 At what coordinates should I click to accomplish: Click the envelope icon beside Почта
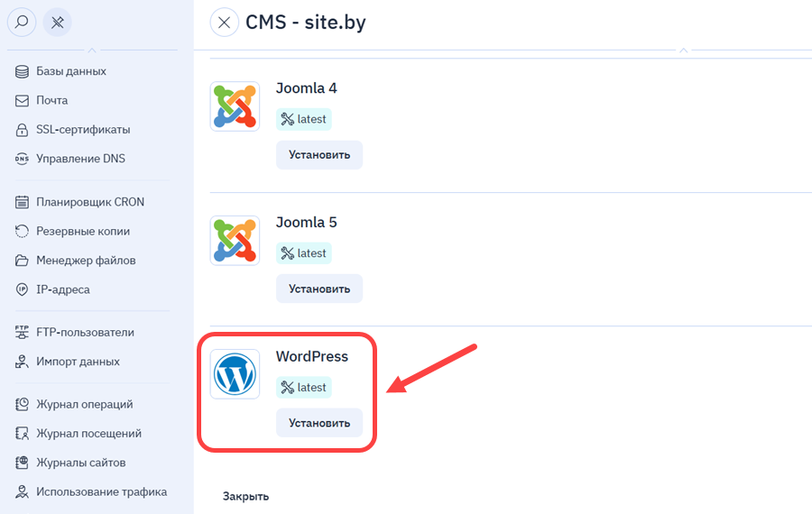pyautogui.click(x=22, y=100)
